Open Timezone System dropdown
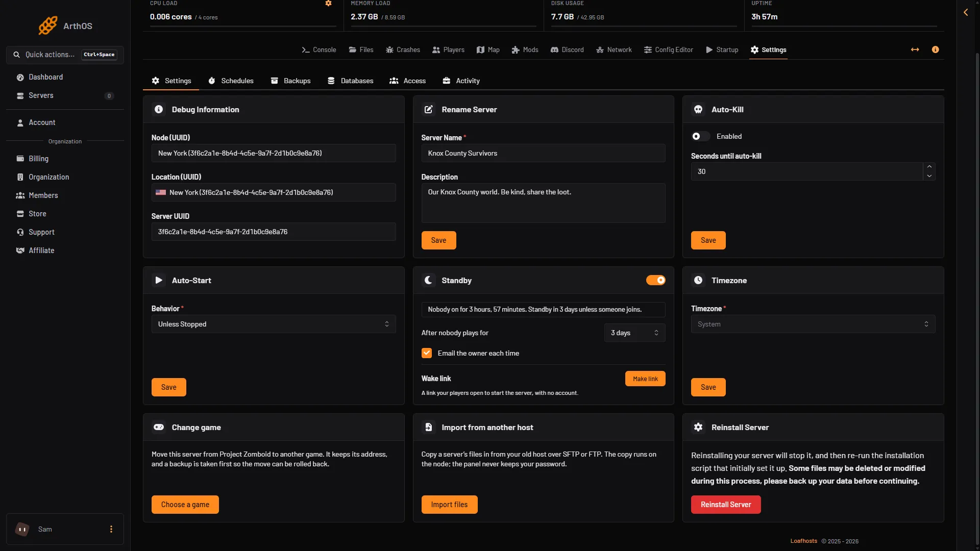 pyautogui.click(x=813, y=324)
